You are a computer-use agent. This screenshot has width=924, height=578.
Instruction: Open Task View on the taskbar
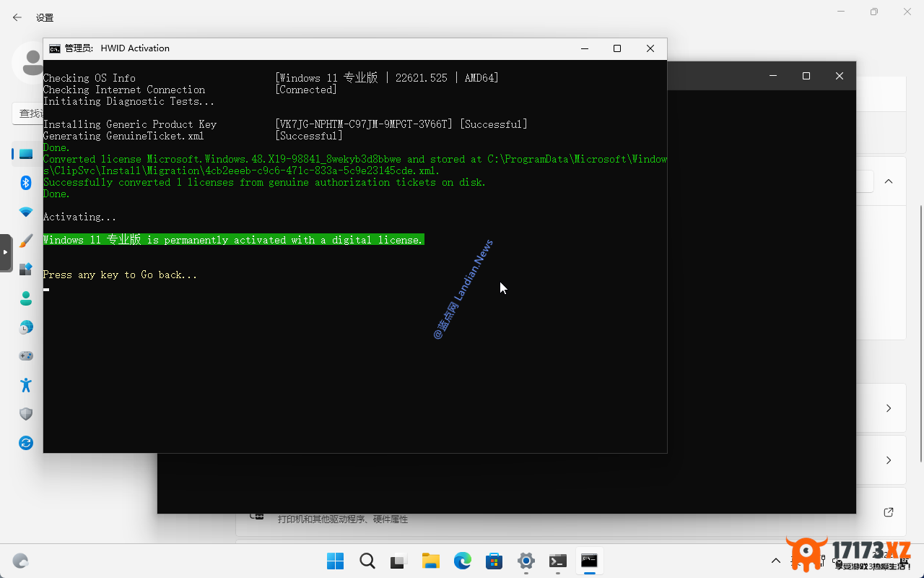tap(399, 561)
